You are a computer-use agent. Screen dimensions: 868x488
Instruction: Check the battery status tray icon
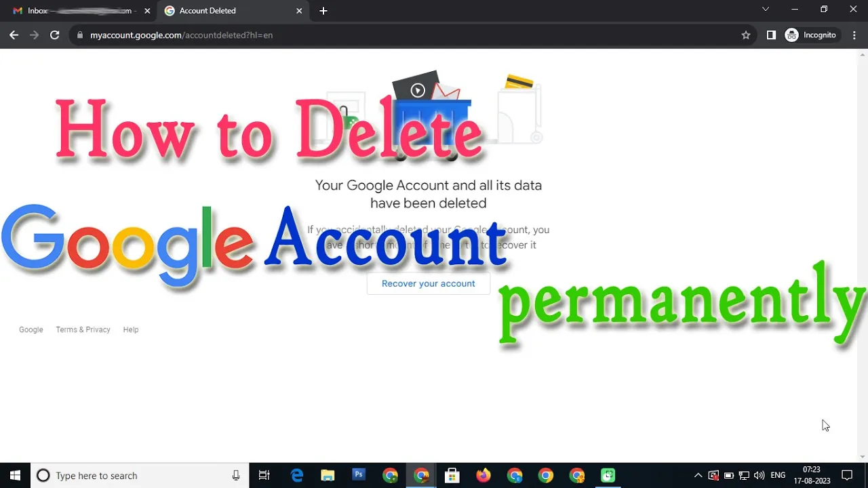[729, 476]
